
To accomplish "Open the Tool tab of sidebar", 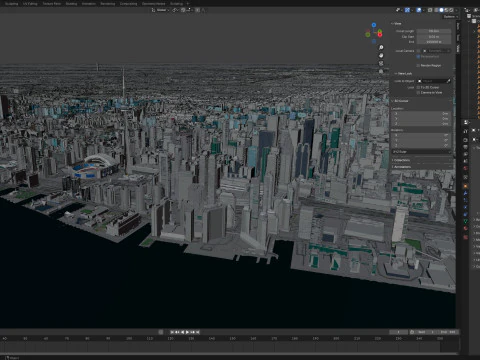I will pos(458,37).
